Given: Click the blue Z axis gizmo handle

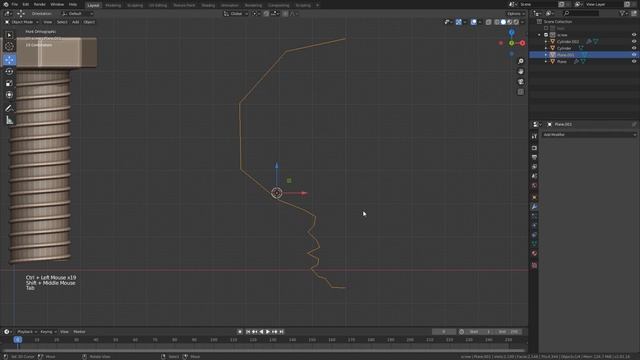Looking at the screenshot, I should click(x=512, y=32).
